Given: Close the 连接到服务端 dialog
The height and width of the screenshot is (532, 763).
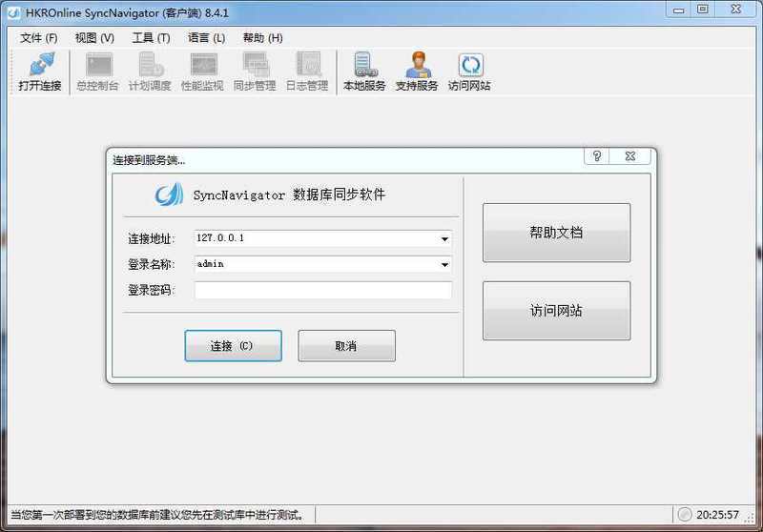Looking at the screenshot, I should coord(630,156).
